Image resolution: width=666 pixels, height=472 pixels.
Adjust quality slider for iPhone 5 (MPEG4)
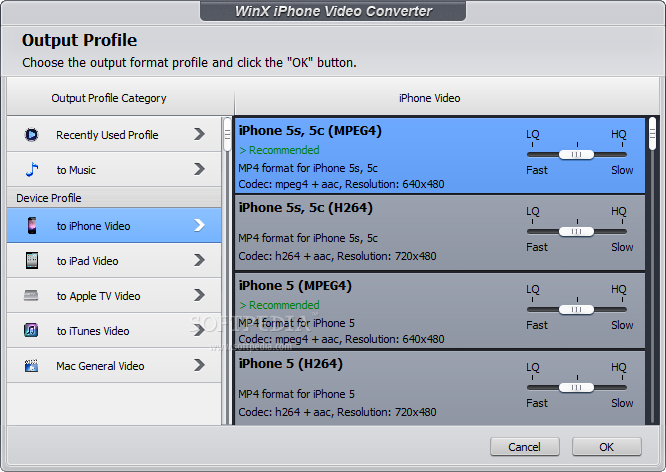576,310
